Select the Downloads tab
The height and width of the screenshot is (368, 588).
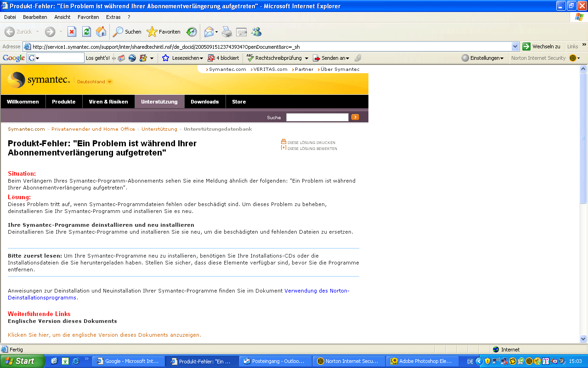(x=205, y=102)
